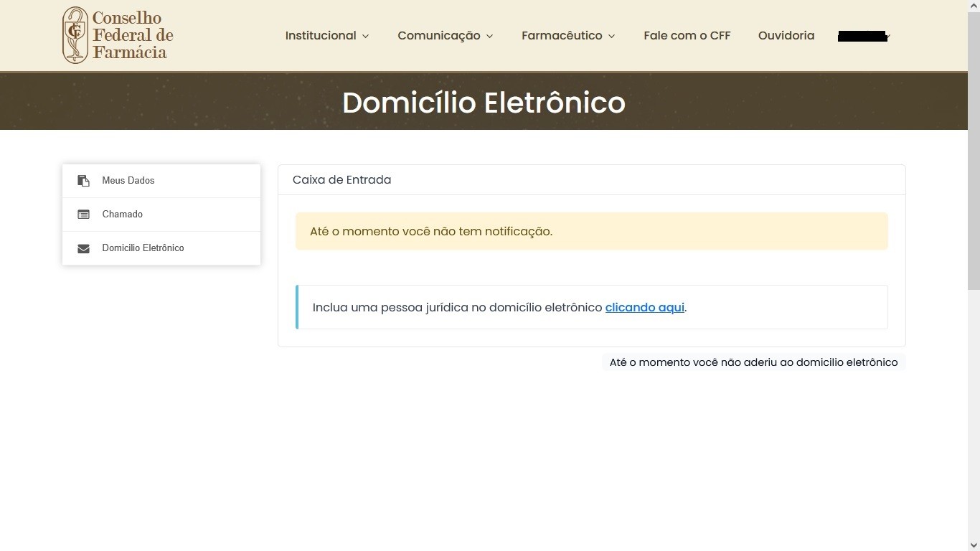Click the "não tem notificação" yellow alert

click(591, 232)
